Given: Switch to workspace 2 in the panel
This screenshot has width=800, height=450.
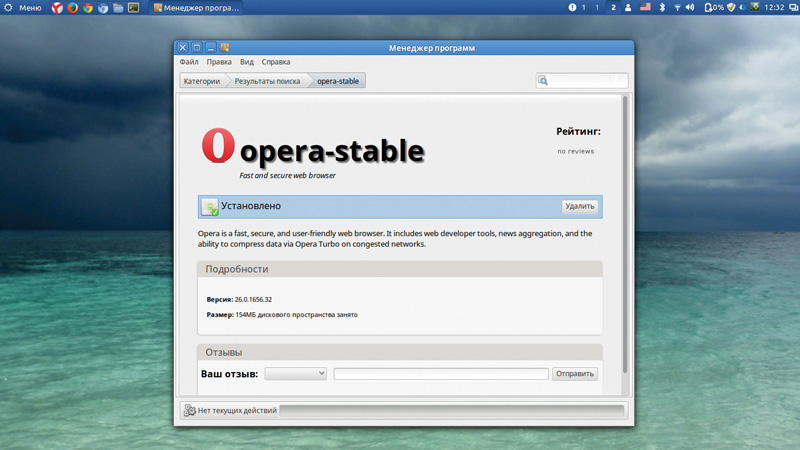Looking at the screenshot, I should click(613, 8).
